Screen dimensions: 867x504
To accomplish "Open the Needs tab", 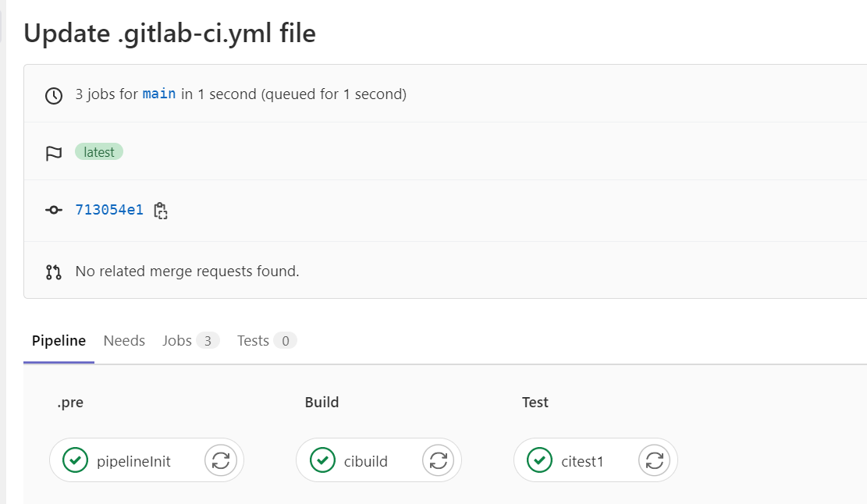I will (124, 341).
